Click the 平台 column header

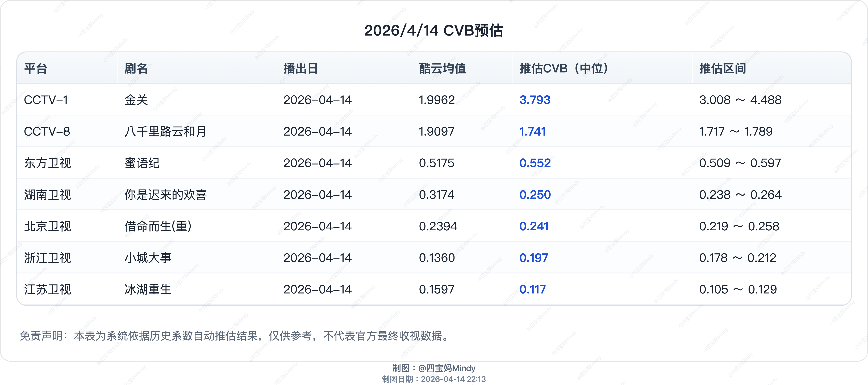click(35, 68)
